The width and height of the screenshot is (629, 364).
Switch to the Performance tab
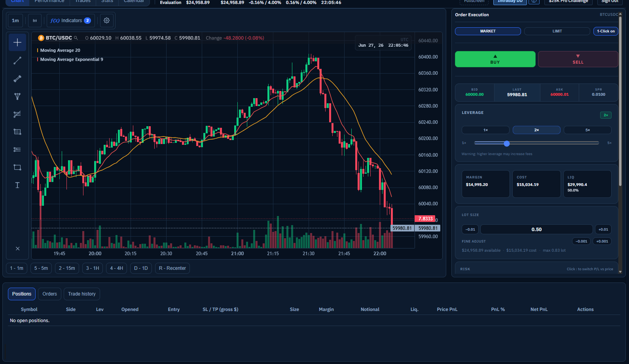(49, 1)
